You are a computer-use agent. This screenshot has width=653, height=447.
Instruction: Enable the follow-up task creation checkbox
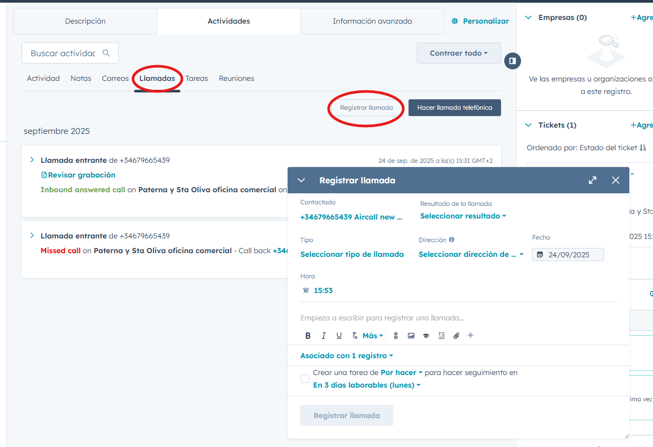point(305,379)
